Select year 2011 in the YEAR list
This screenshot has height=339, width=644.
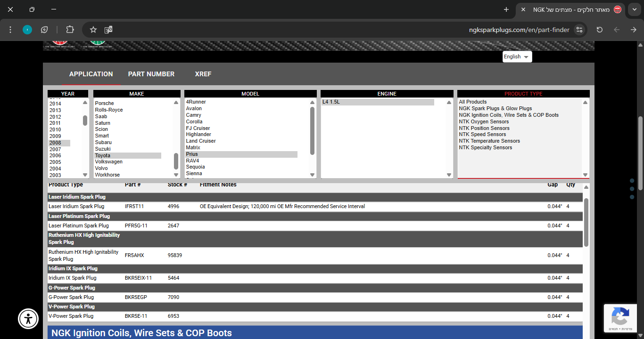pyautogui.click(x=55, y=123)
